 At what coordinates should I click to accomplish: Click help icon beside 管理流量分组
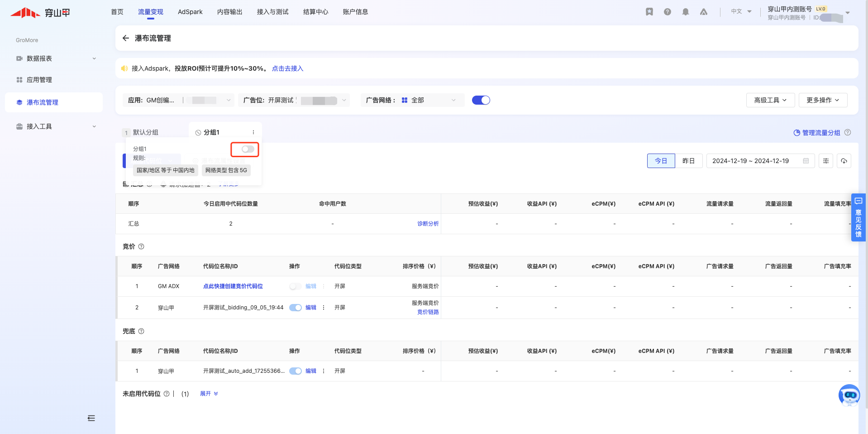[848, 132]
